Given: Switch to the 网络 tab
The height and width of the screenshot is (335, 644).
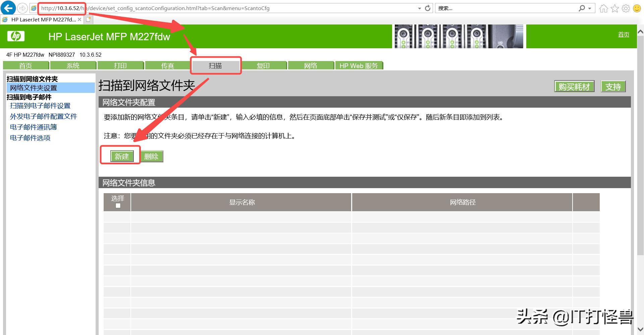Looking at the screenshot, I should point(311,65).
